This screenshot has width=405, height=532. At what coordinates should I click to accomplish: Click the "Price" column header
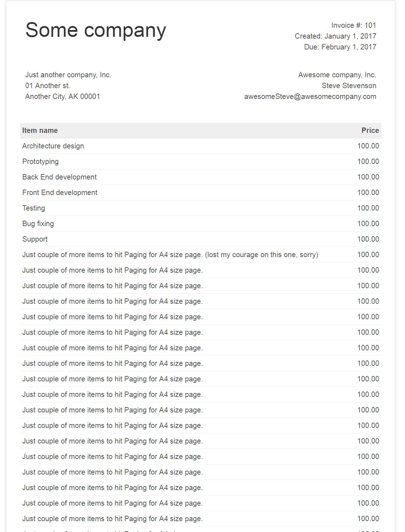coord(370,130)
